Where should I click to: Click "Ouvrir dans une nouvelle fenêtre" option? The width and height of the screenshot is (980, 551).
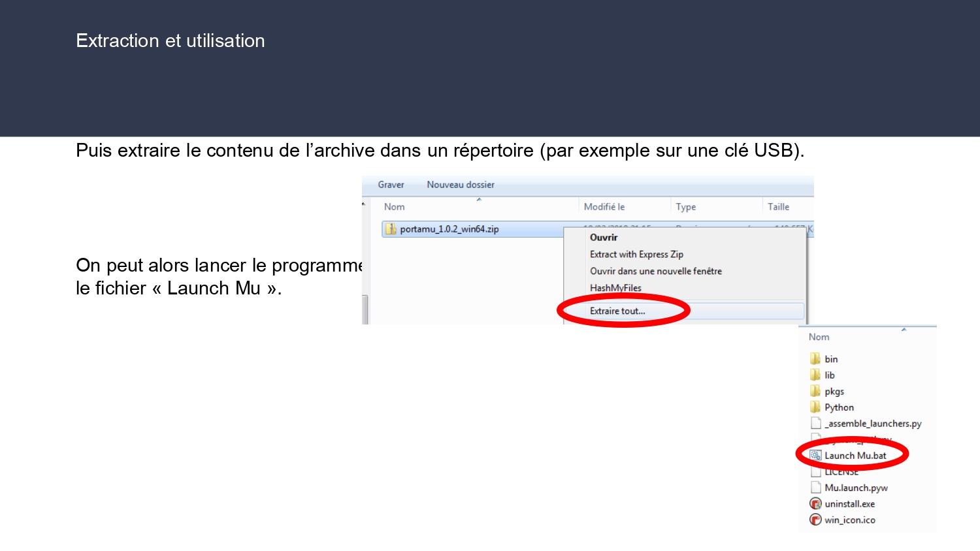coord(655,271)
